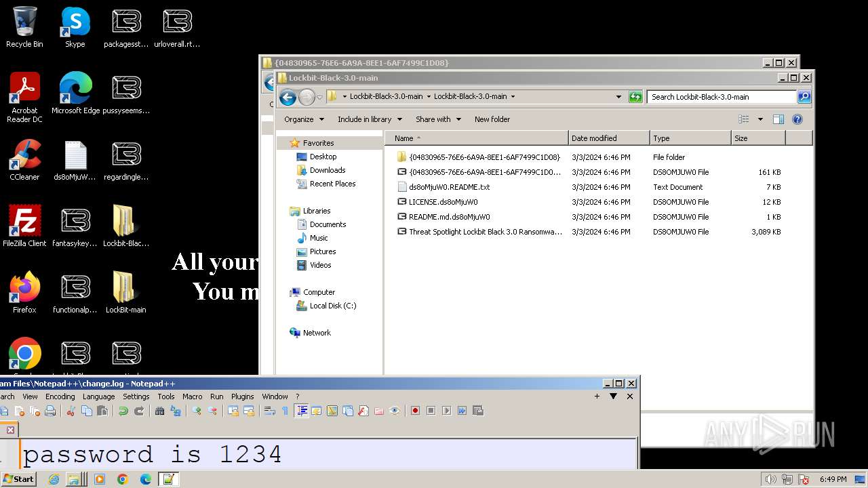The height and width of the screenshot is (488, 868).
Task: Open the LockBit-main folder on desktop
Action: [x=125, y=293]
